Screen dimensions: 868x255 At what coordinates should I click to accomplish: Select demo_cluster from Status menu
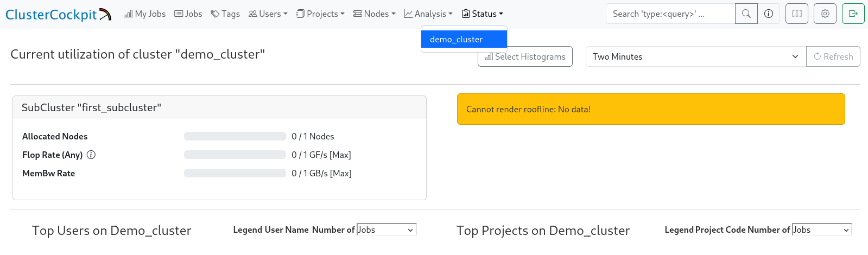point(464,39)
